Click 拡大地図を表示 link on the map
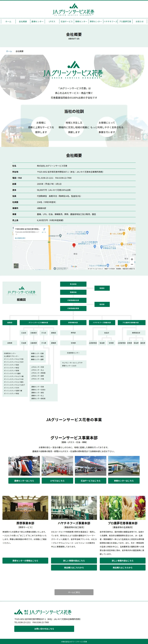The width and height of the screenshot is (148, 644). 20,238
